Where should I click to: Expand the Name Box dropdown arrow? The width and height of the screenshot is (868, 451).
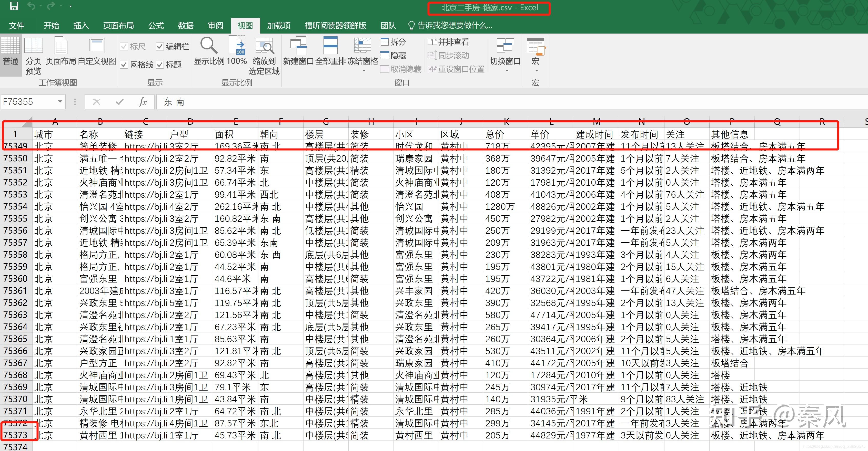click(60, 102)
